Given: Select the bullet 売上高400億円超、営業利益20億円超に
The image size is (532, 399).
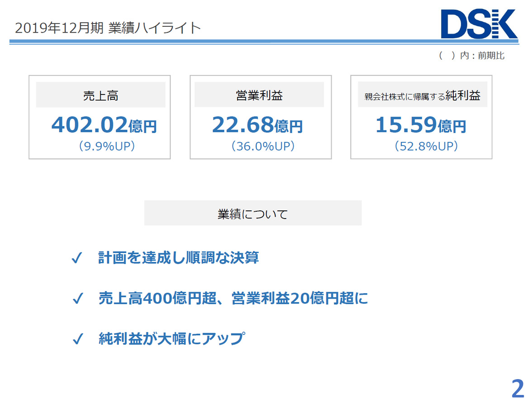Looking at the screenshot, I should (233, 298).
